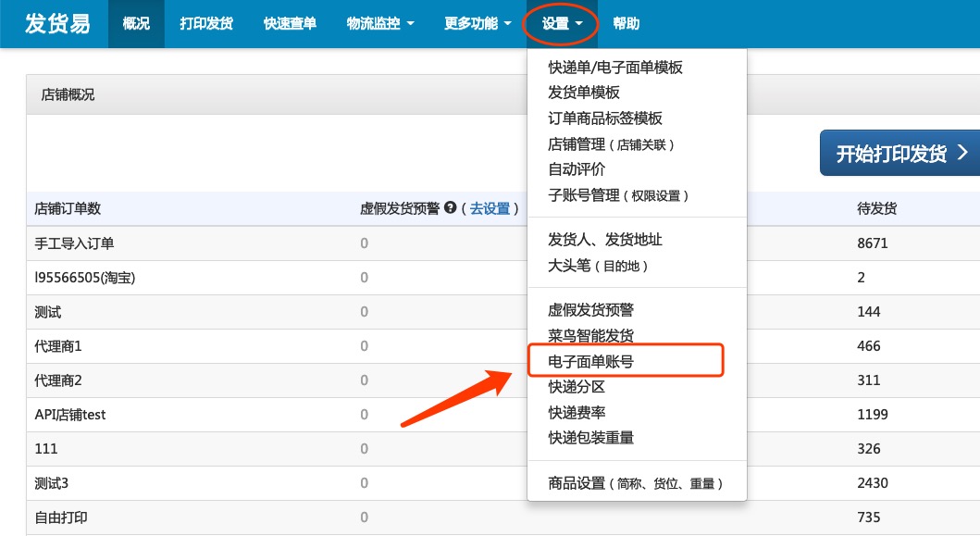Screen dimensions: 980x536
Task: Click 自动评价 in the dropdown
Action: (577, 169)
